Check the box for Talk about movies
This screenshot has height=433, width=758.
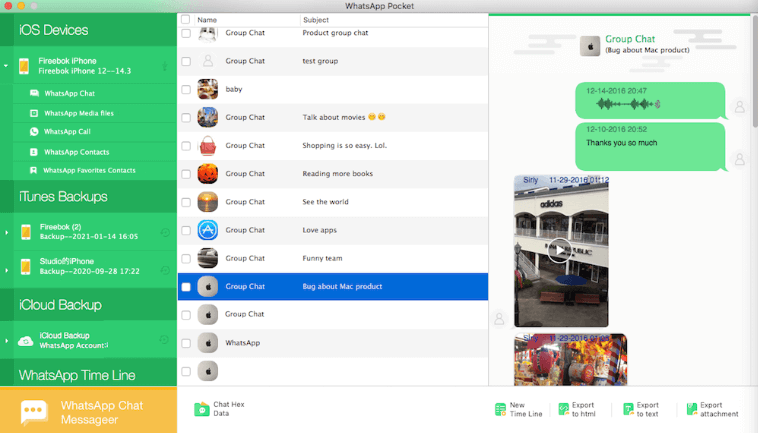[186, 117]
